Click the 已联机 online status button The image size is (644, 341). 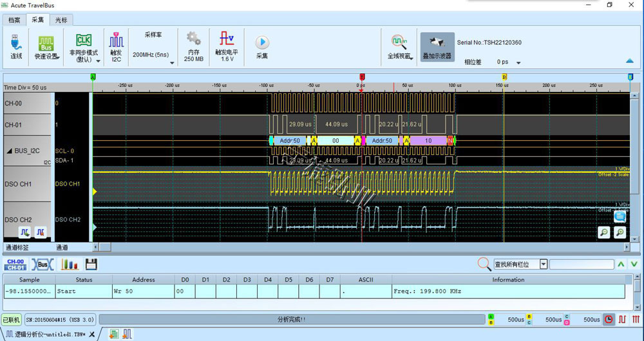click(11, 319)
